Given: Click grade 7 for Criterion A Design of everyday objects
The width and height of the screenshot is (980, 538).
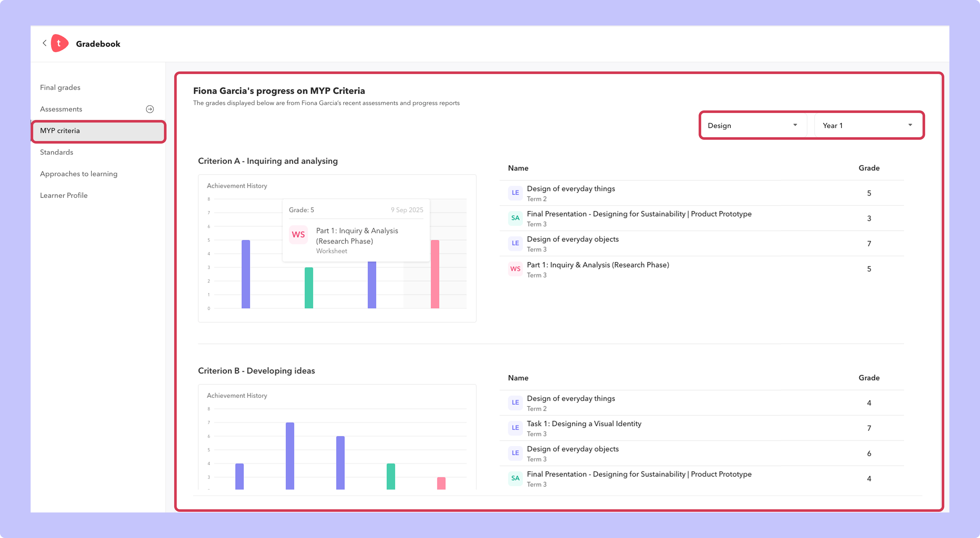Looking at the screenshot, I should point(869,243).
